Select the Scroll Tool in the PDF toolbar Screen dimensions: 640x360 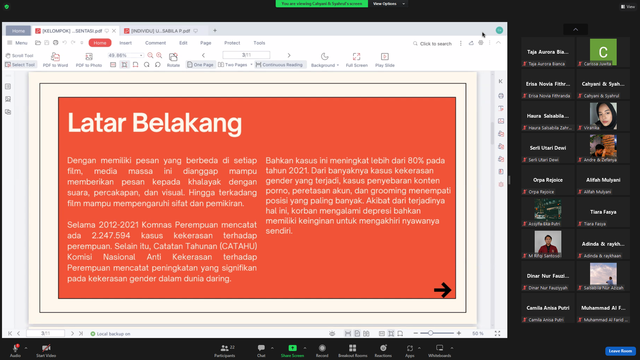coord(19,56)
